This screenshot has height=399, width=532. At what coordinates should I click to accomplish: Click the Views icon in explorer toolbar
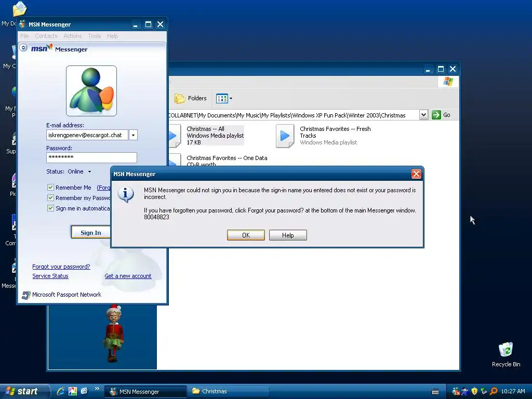coord(221,98)
